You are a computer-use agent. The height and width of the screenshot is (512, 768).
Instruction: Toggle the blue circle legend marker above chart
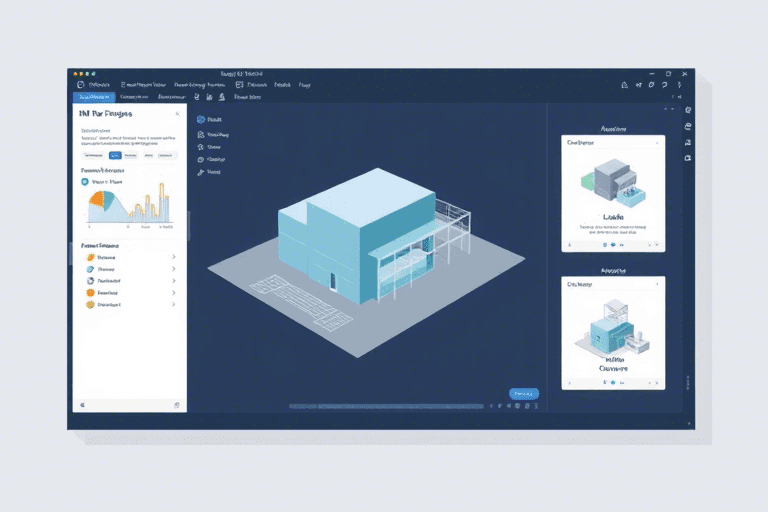(x=84, y=183)
